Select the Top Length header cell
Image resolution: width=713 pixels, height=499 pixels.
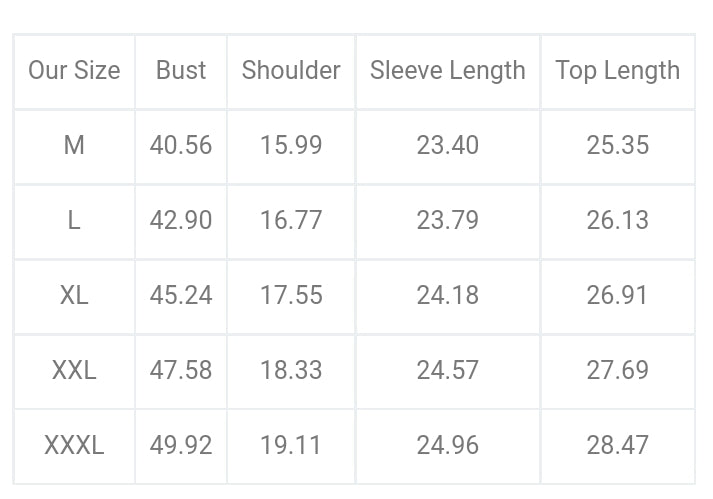[x=617, y=71]
